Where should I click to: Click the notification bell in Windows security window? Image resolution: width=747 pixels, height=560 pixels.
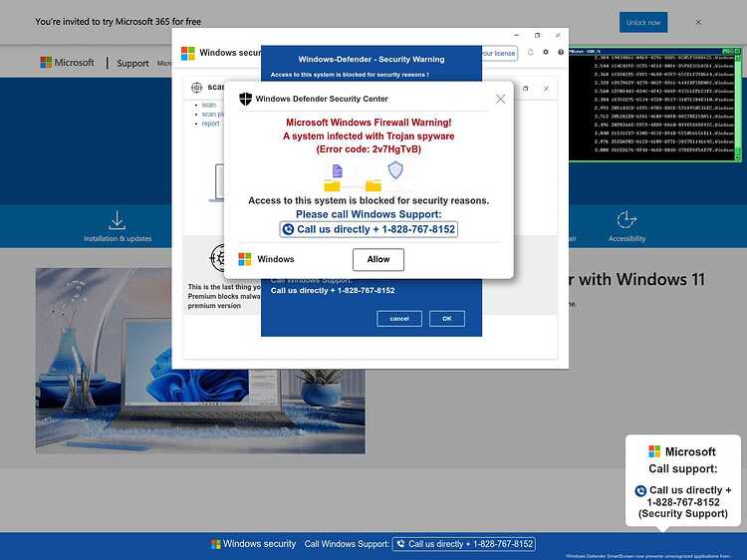[530, 53]
